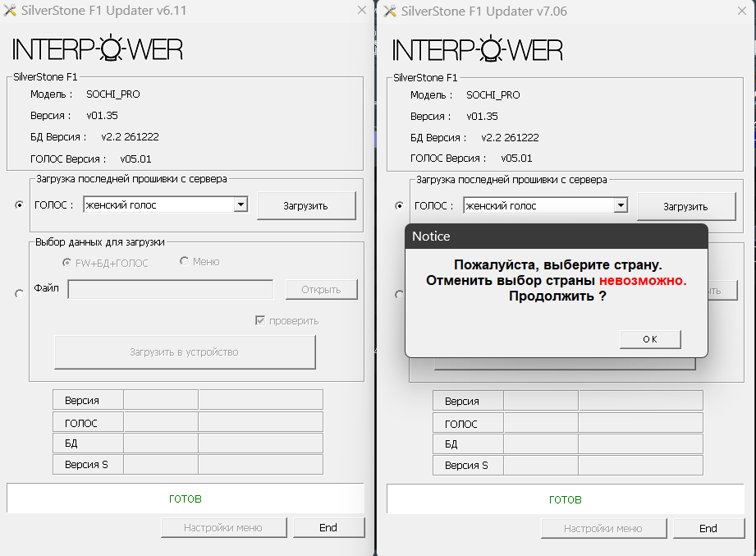Click the INTERPOWER logo in v6.11 window

point(98,49)
